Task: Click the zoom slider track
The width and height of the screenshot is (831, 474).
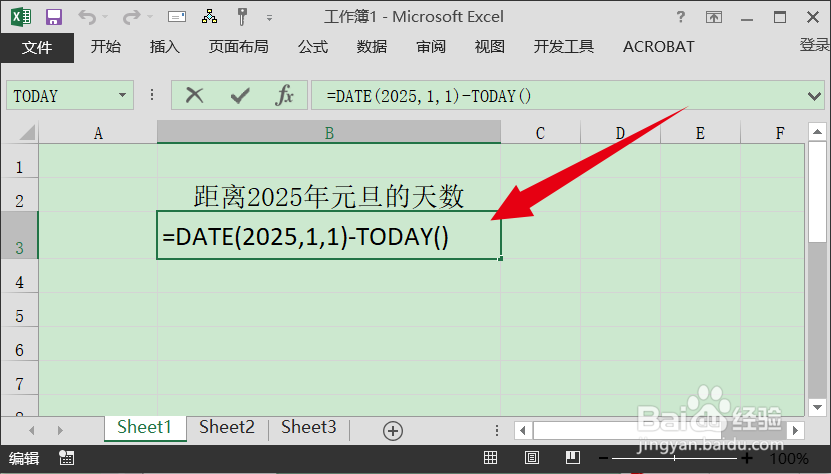Action: 674,458
